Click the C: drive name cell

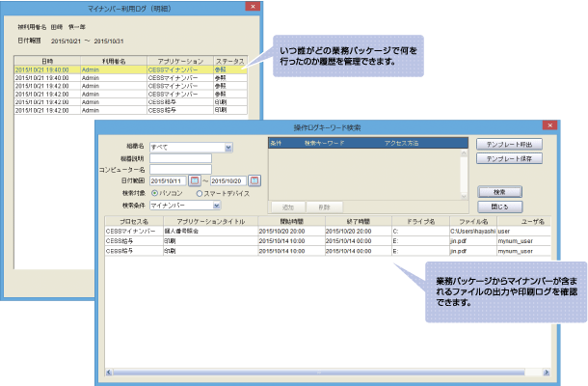coord(420,231)
